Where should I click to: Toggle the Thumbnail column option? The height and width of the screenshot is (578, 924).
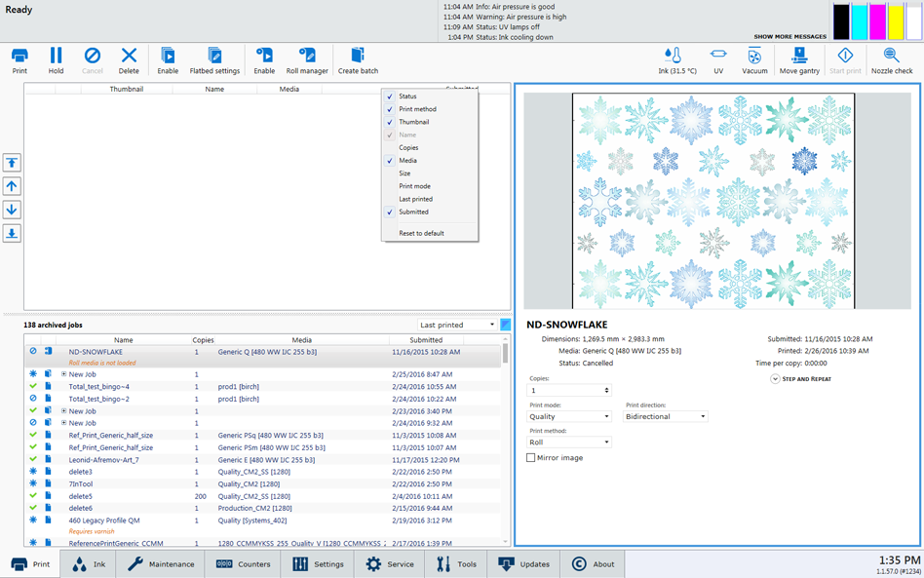click(413, 122)
